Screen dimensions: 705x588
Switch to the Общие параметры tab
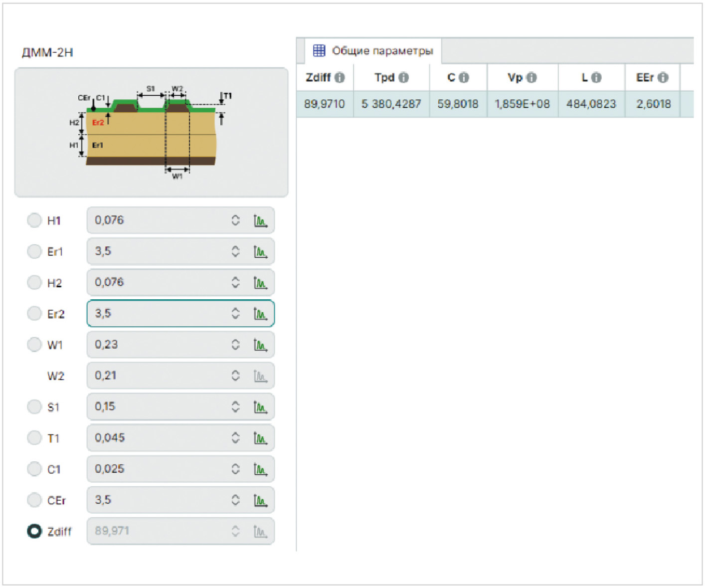point(373,51)
